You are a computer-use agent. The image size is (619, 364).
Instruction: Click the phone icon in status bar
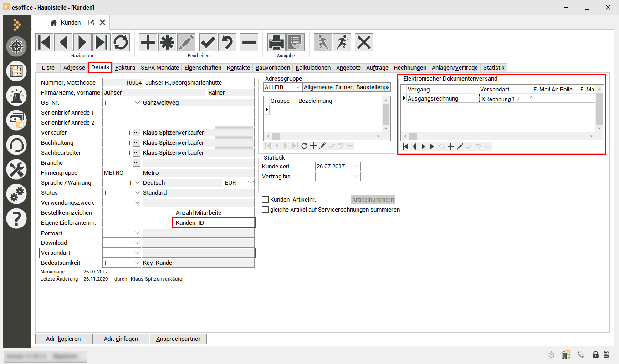click(581, 354)
